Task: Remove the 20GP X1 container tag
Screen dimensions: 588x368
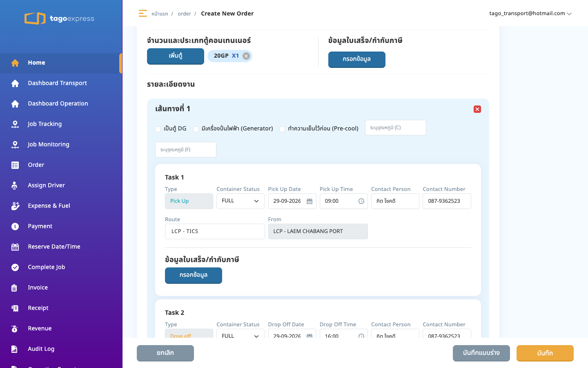Action: tap(246, 56)
